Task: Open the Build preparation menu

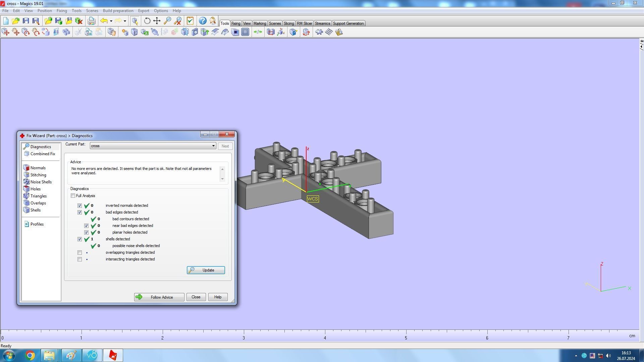Action: (118, 11)
